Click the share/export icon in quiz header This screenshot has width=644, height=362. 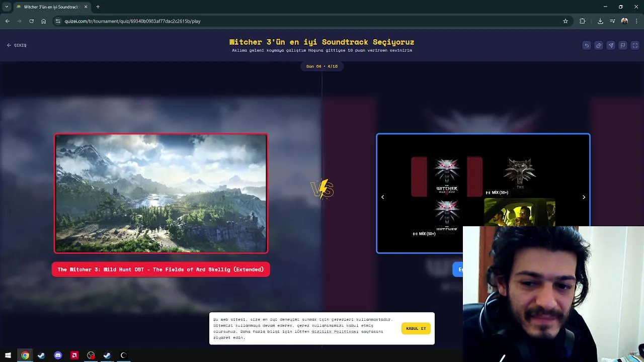click(599, 45)
